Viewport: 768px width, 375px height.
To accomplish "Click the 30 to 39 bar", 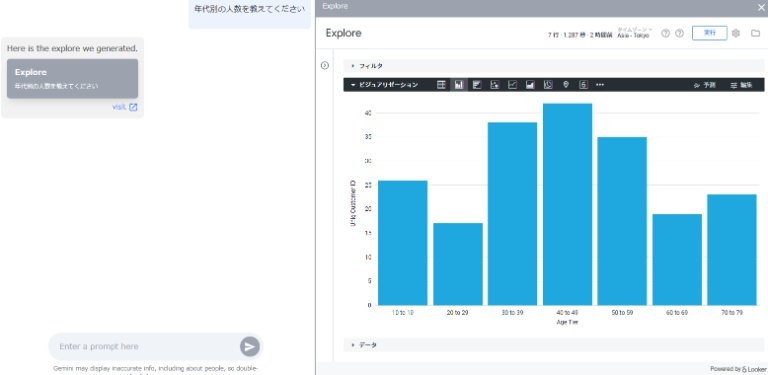I will (x=512, y=213).
